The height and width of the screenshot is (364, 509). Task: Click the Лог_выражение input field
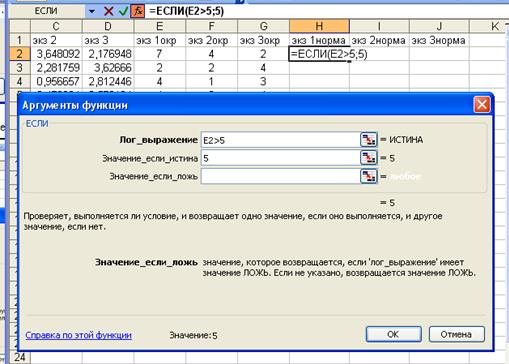(280, 140)
